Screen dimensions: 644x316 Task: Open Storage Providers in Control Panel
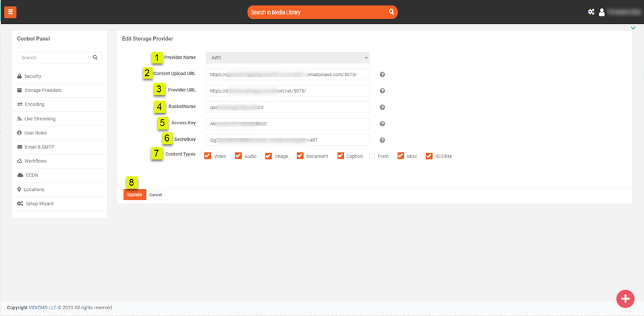coord(43,90)
